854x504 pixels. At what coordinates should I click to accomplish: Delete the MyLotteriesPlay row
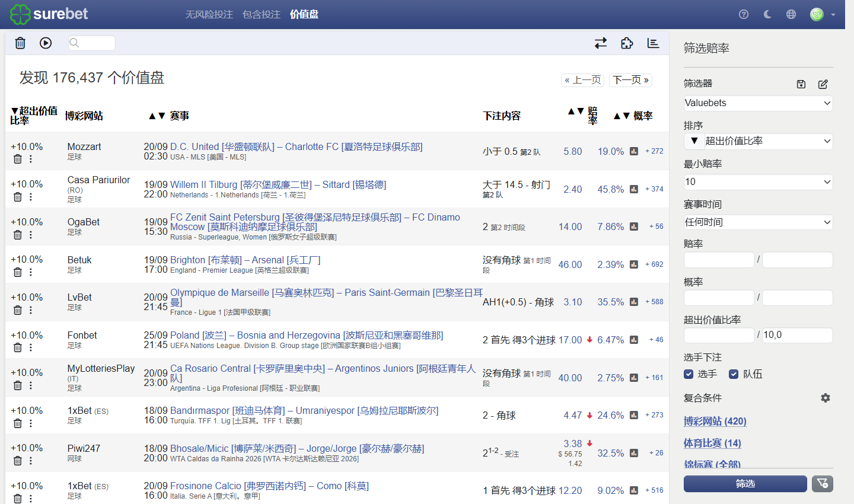(x=18, y=385)
